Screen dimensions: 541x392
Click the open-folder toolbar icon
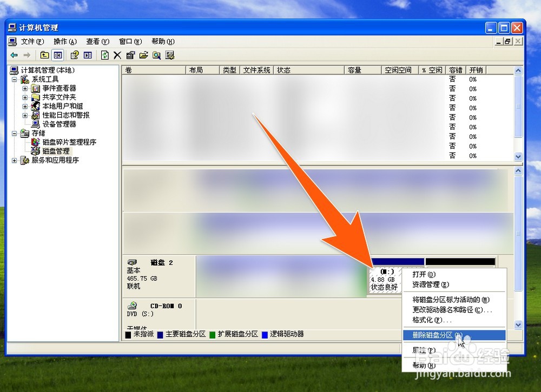tap(143, 55)
